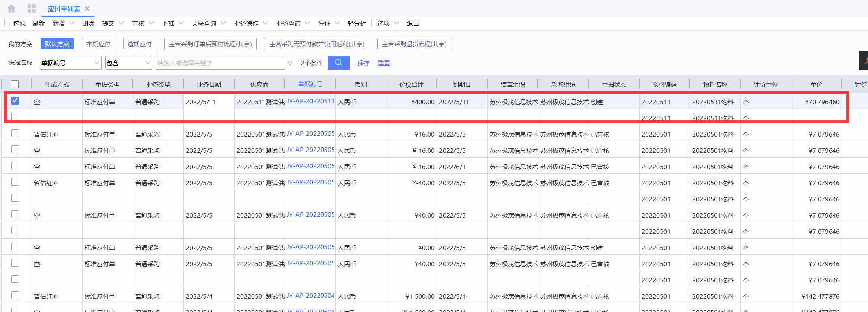Open the 包含 condition dropdown
The image size is (868, 312).
(x=129, y=63)
